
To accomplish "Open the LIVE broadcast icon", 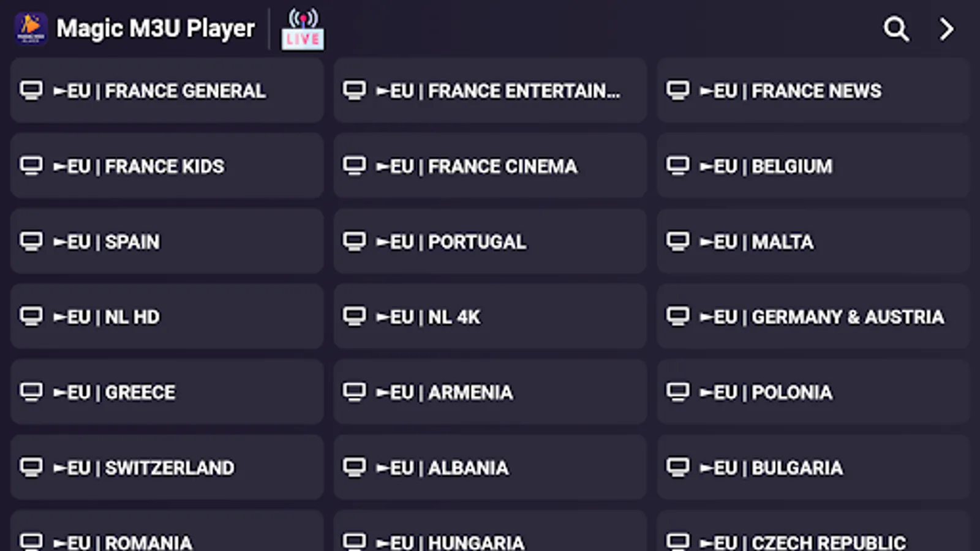I will [302, 28].
